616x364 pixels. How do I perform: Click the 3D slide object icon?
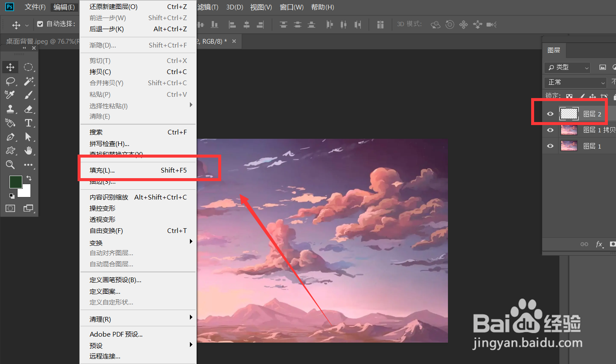(x=478, y=24)
